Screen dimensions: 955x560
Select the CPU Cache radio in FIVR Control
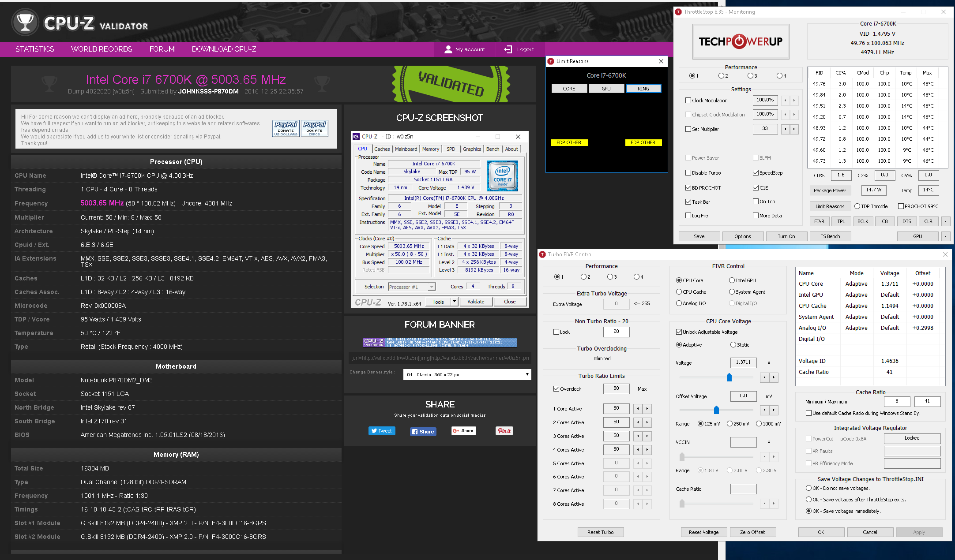pyautogui.click(x=679, y=292)
